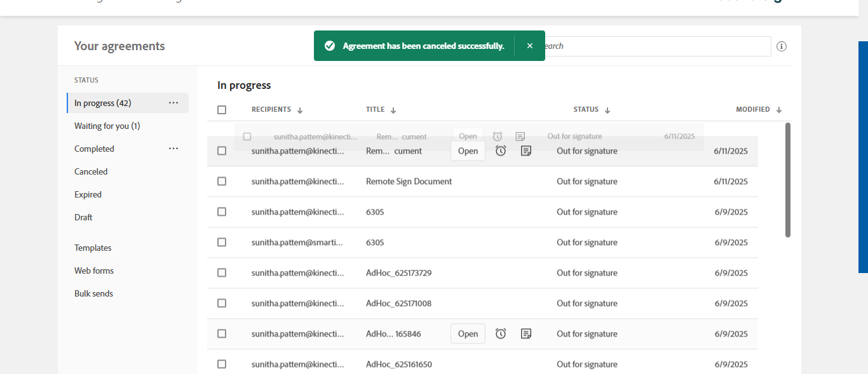The height and width of the screenshot is (374, 868).
Task: Click the info icon beside search field
Action: (782, 46)
